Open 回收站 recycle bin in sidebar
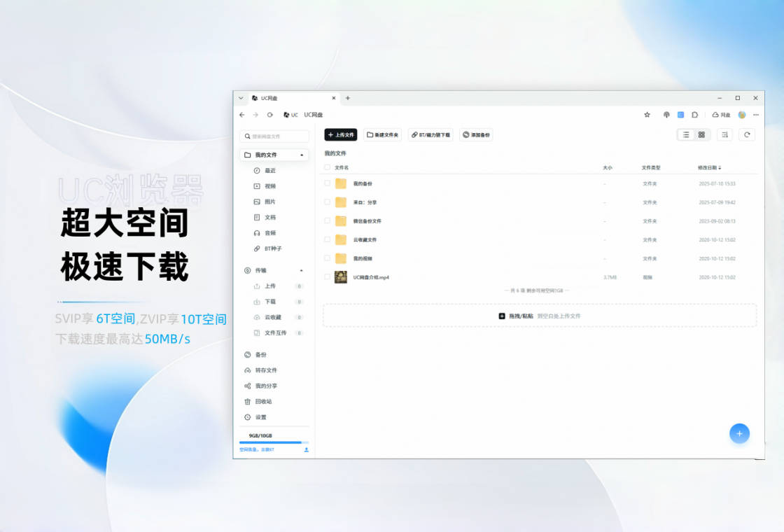The width and height of the screenshot is (784, 532). tap(263, 402)
